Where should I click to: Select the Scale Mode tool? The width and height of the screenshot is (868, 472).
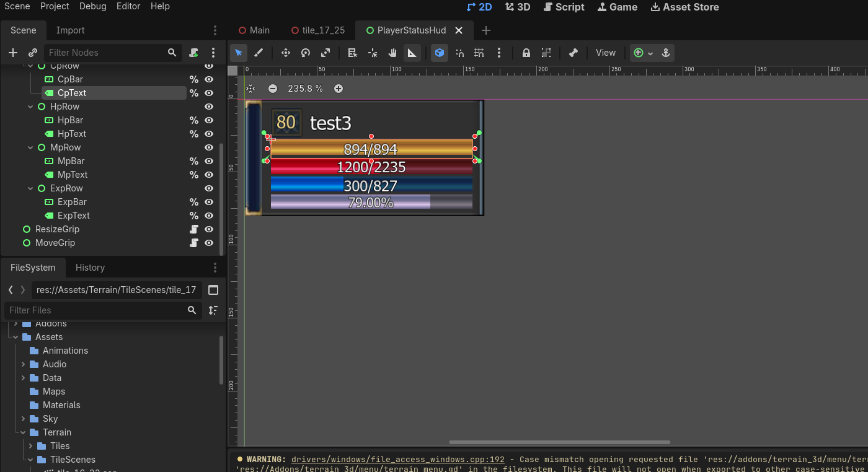(x=325, y=53)
